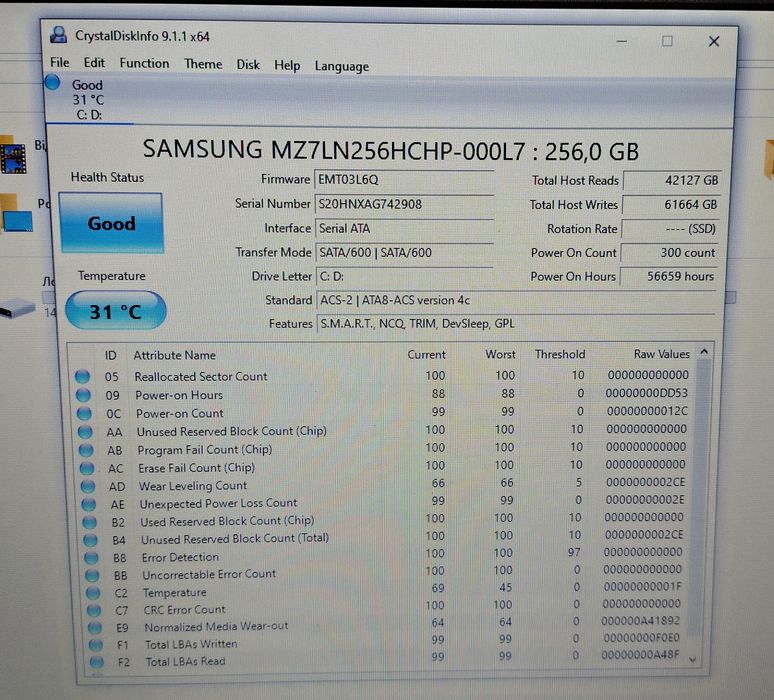Click the status icon for Error Detection

click(91, 557)
